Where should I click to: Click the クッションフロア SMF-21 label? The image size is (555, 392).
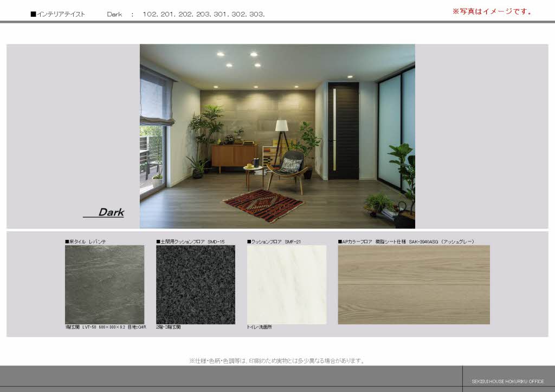[x=274, y=241]
